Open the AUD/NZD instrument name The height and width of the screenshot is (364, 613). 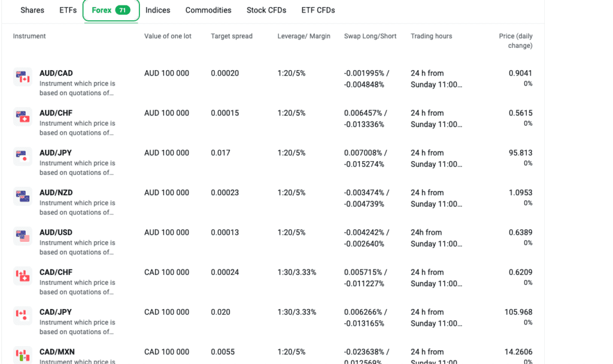pos(56,193)
